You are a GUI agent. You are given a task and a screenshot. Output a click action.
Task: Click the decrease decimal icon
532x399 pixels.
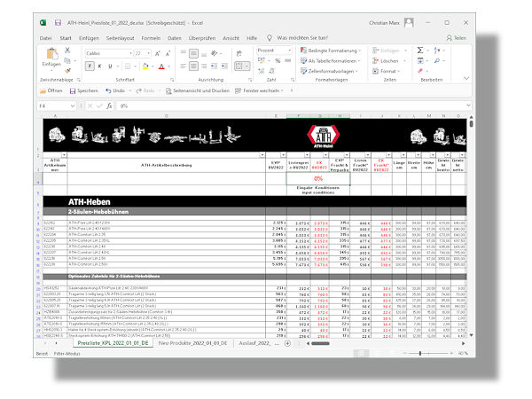(272, 71)
